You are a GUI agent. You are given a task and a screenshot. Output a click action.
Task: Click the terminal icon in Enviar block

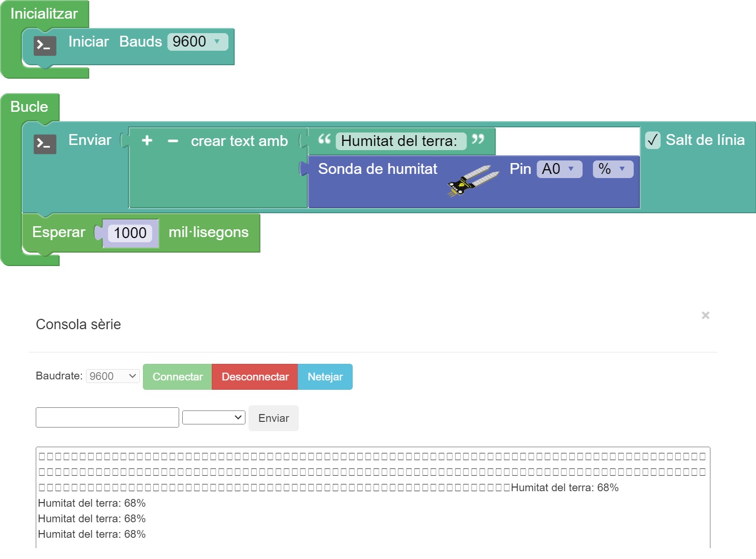point(45,144)
